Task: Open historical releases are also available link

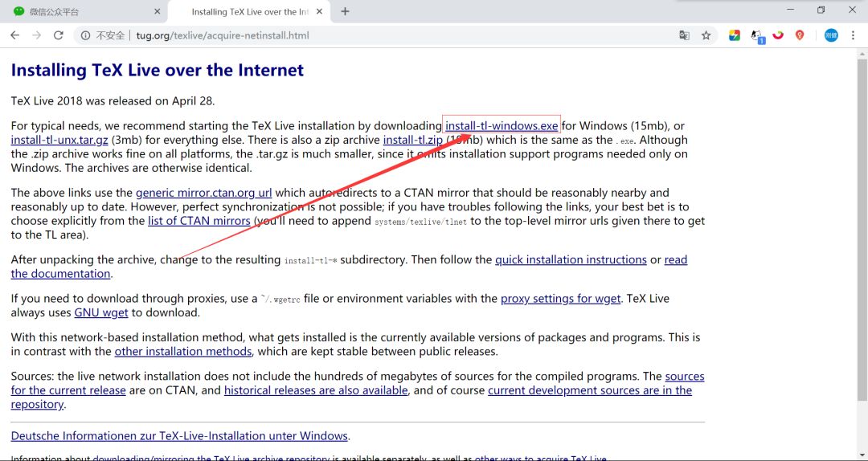Action: point(316,390)
